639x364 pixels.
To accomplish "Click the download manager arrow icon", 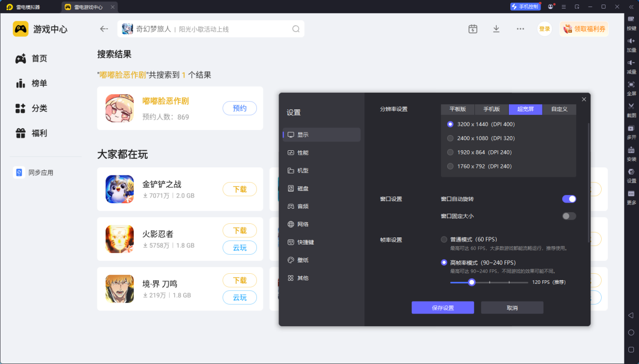I will coord(496,29).
